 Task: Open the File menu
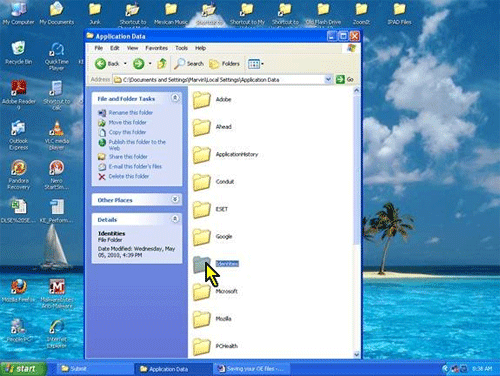click(x=99, y=48)
